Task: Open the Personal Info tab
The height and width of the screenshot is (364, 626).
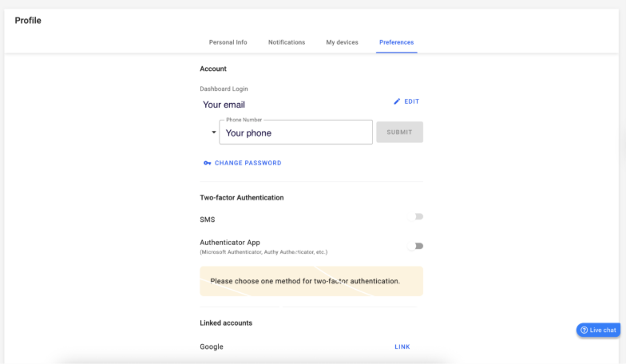Action: (x=228, y=42)
